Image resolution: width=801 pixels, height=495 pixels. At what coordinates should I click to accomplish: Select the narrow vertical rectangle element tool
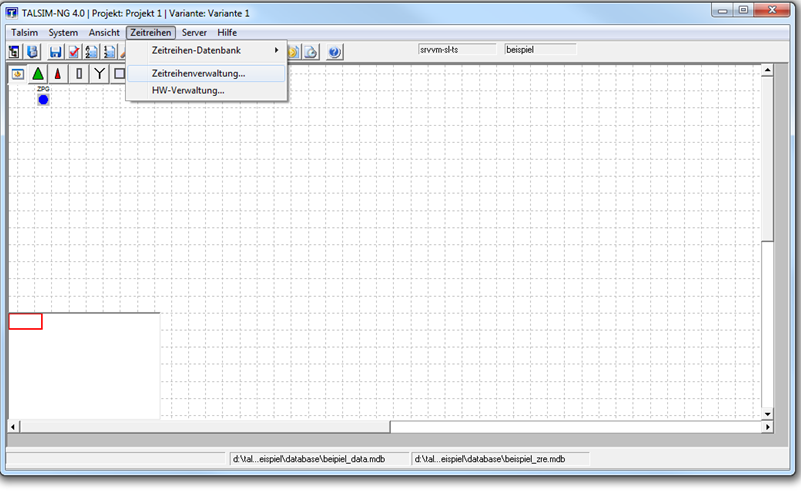(x=79, y=73)
